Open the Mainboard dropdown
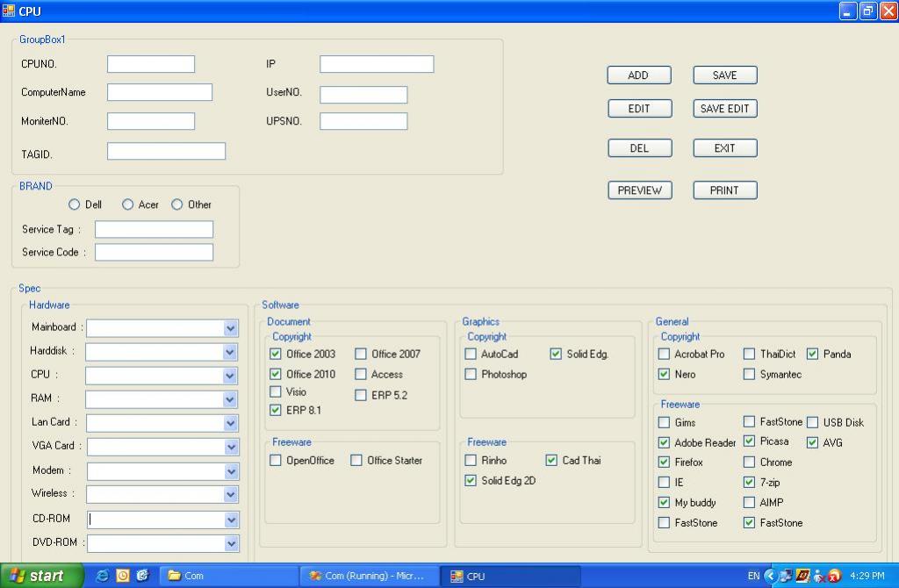This screenshot has width=899, height=588. click(x=231, y=328)
